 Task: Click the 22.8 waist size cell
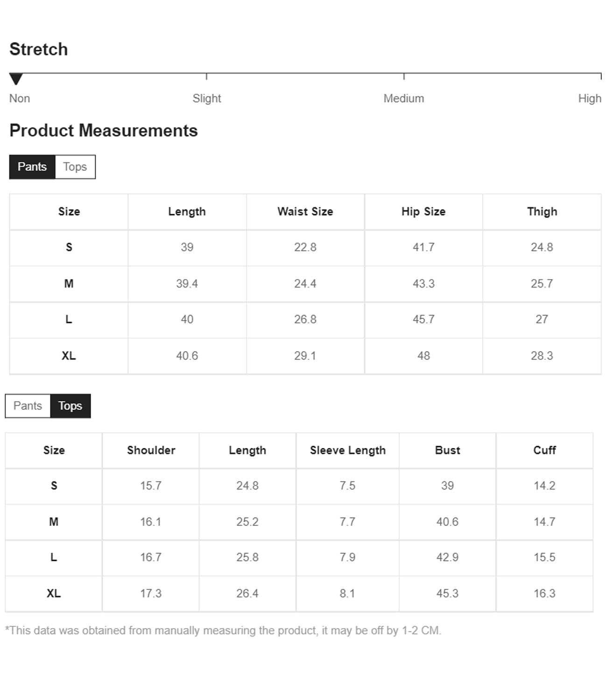305,247
